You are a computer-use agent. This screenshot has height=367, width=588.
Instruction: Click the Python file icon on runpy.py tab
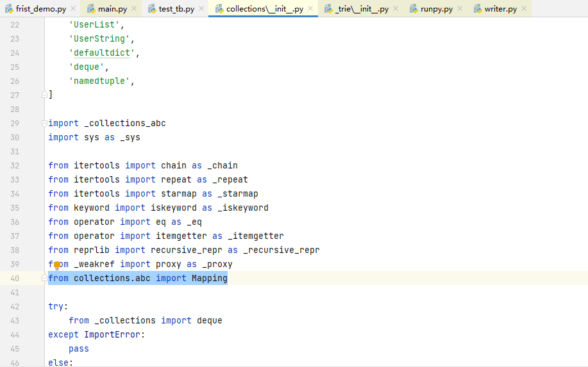pyautogui.click(x=414, y=8)
